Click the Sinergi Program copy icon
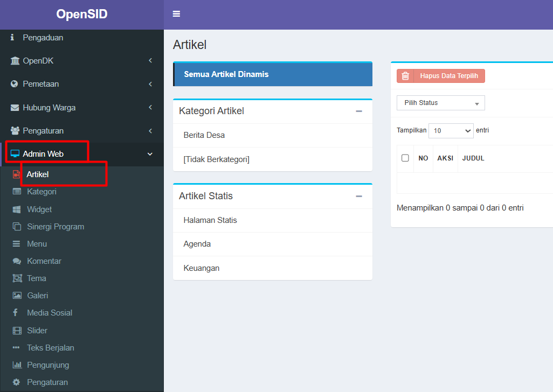This screenshot has height=392, width=553. tap(17, 227)
